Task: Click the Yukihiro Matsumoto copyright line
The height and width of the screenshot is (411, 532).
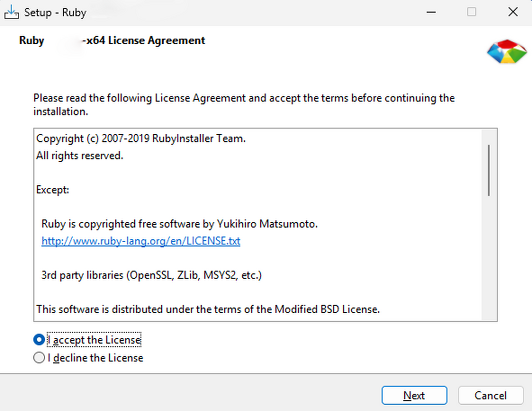Action: [180, 224]
